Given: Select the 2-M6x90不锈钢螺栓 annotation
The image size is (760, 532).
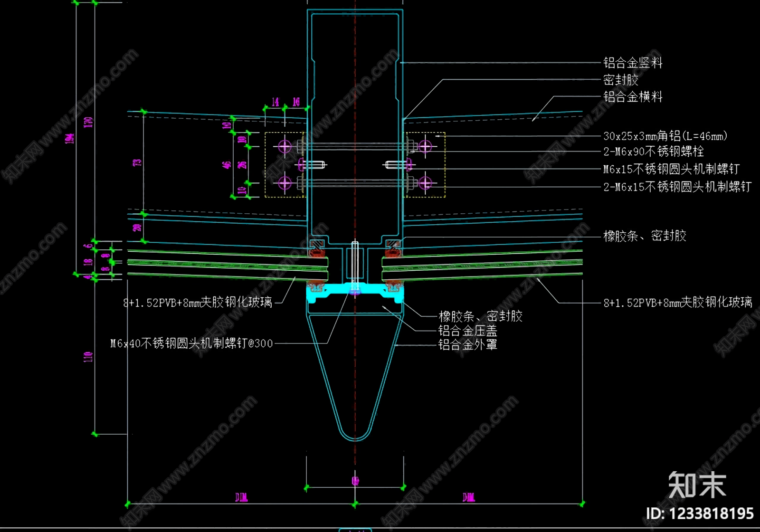Looking at the screenshot, I should tap(654, 152).
